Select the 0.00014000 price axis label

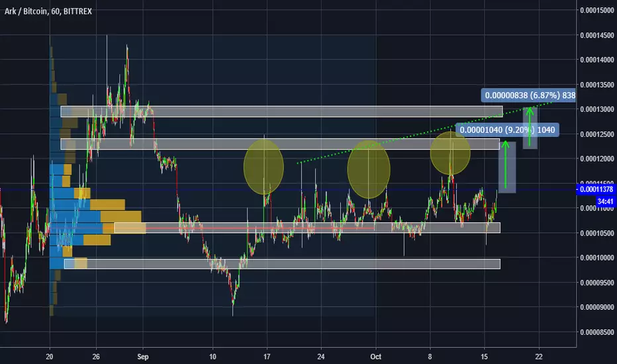(x=597, y=60)
